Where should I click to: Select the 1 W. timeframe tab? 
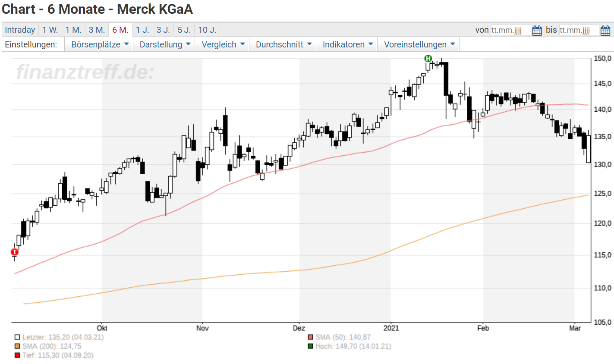pyautogui.click(x=50, y=30)
